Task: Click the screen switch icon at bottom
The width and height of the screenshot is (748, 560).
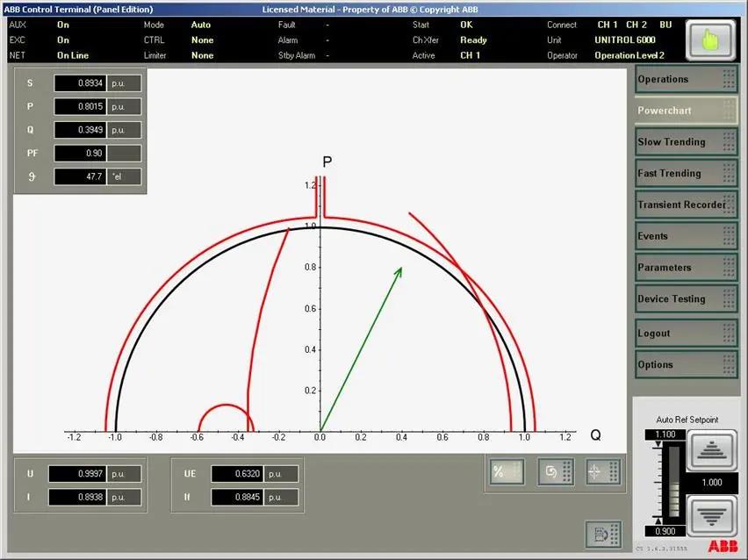Action: 603,534
